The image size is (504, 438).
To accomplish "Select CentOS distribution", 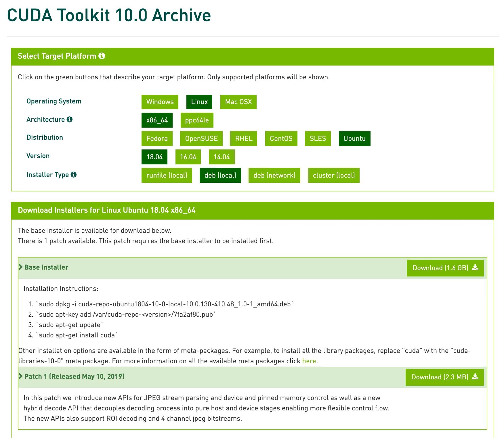I will pos(281,139).
